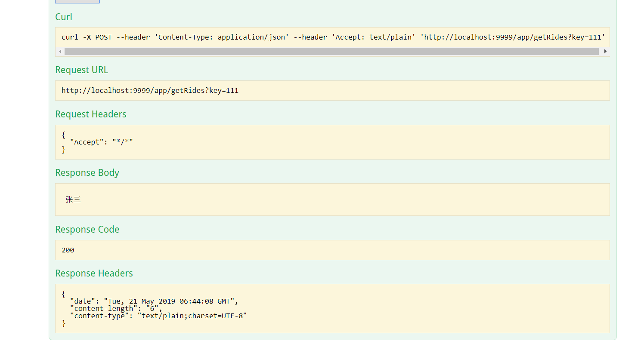The height and width of the screenshot is (341, 644).
Task: Click the right arrow of the curl scrollbar
Action: tap(605, 52)
